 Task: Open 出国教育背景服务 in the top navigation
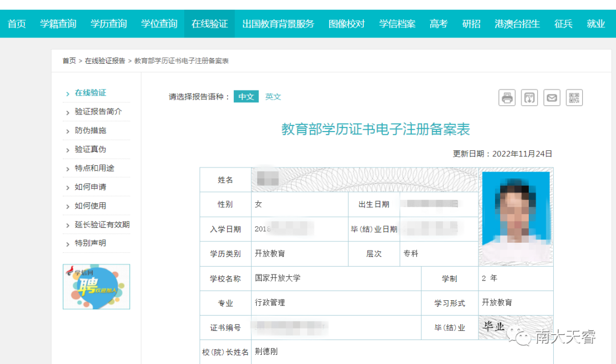pos(278,24)
